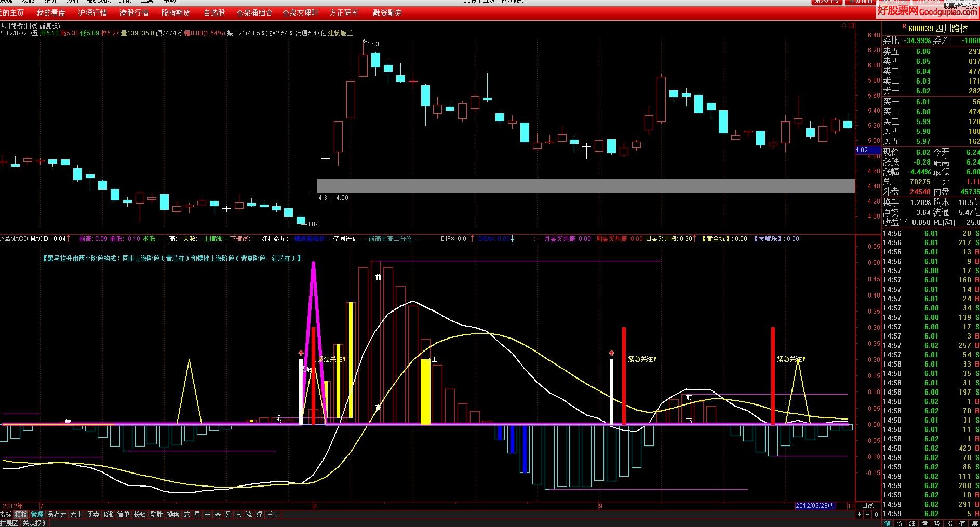Open the 关联报价 tab
Viewport: 980px width, 527px height.
point(35,523)
